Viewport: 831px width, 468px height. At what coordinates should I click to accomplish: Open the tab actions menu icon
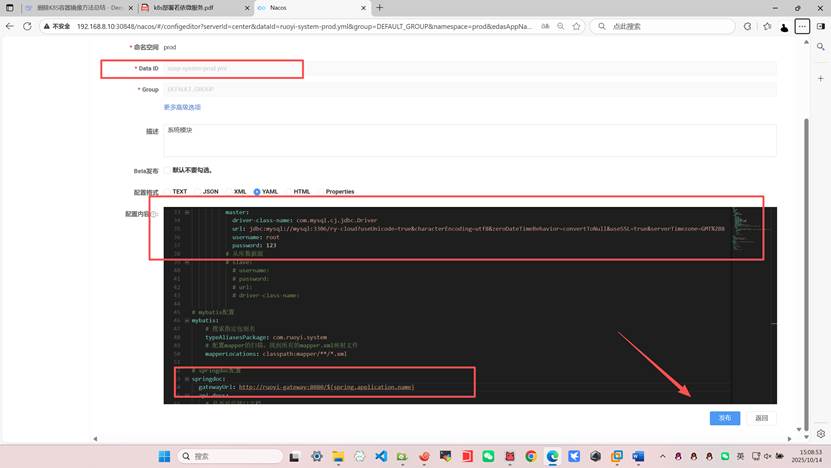click(10, 8)
